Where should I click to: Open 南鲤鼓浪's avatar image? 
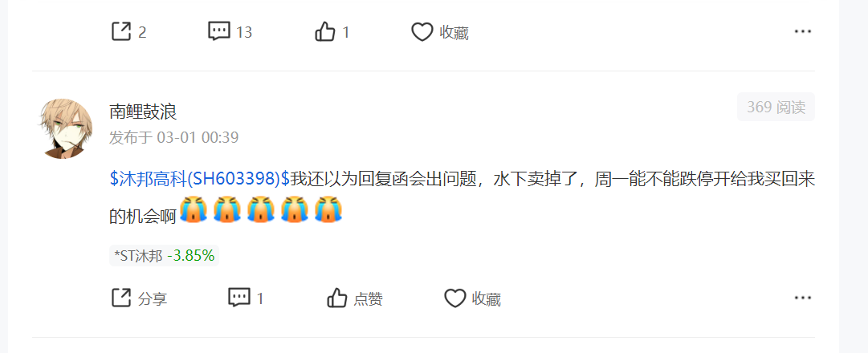tap(65, 129)
